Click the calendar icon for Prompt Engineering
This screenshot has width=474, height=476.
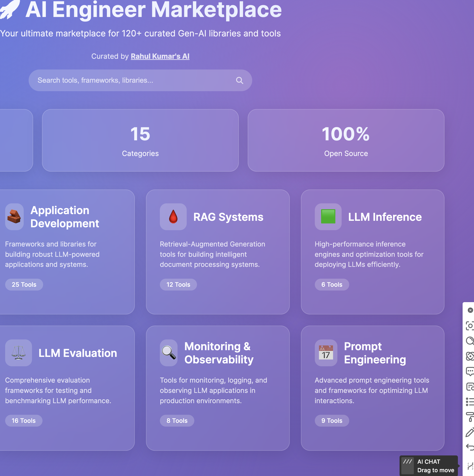pos(326,353)
